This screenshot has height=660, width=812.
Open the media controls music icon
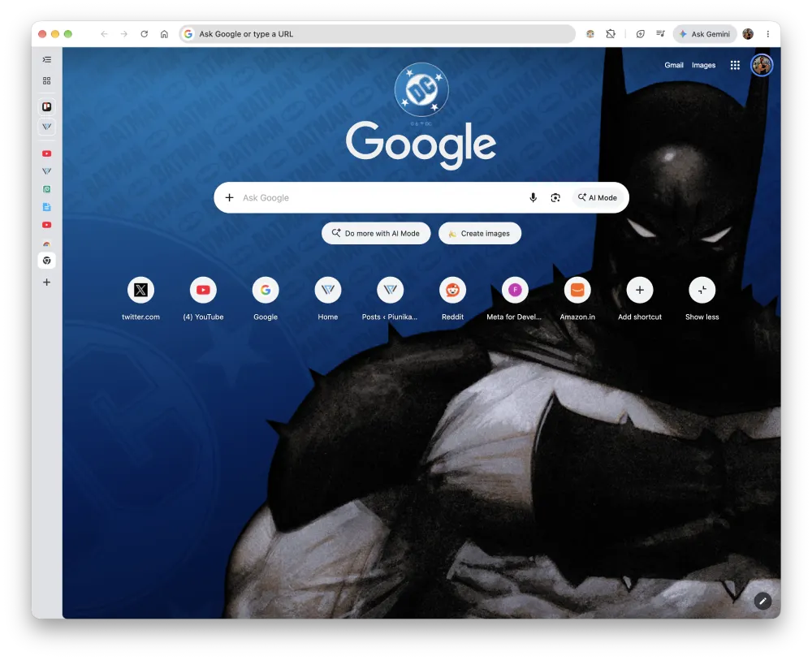point(660,34)
